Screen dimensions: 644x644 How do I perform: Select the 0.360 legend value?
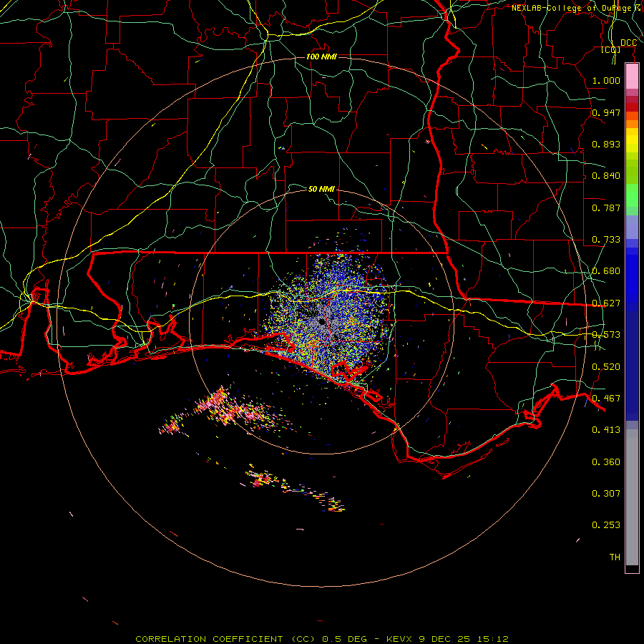606,462
